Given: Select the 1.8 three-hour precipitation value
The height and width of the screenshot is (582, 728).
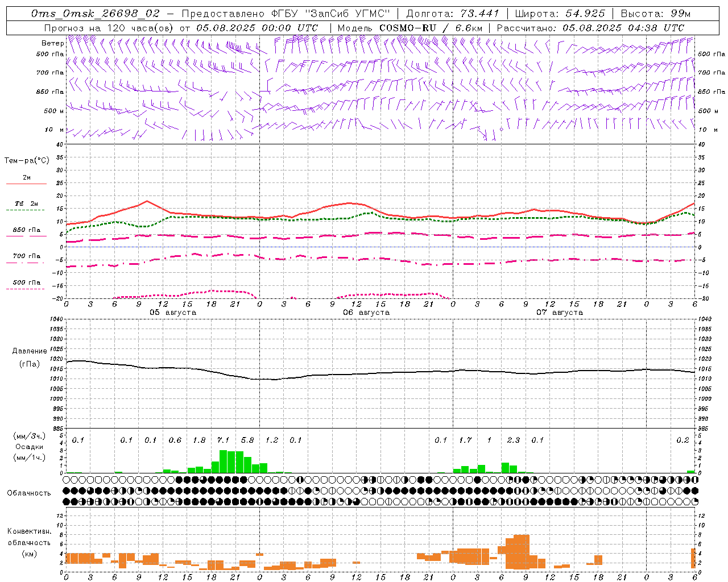Looking at the screenshot, I should (199, 440).
